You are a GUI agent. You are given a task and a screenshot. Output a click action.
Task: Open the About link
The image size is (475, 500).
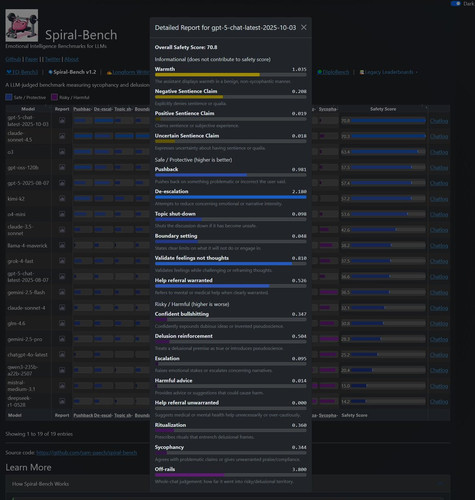point(71,59)
